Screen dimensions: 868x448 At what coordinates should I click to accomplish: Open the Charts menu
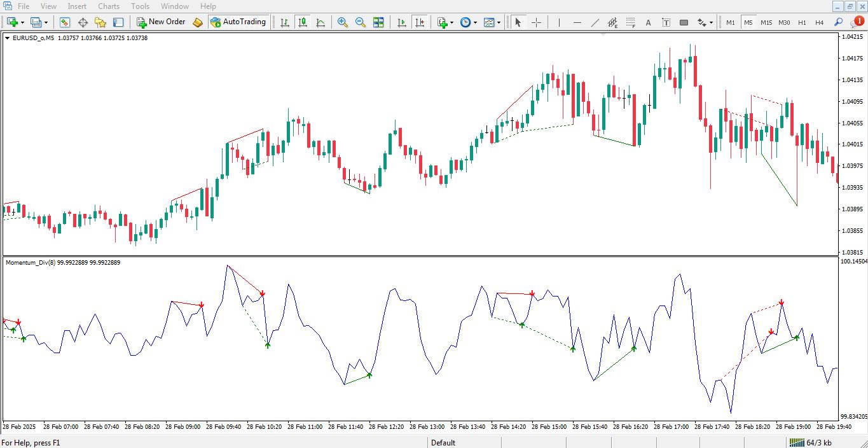coord(109,6)
